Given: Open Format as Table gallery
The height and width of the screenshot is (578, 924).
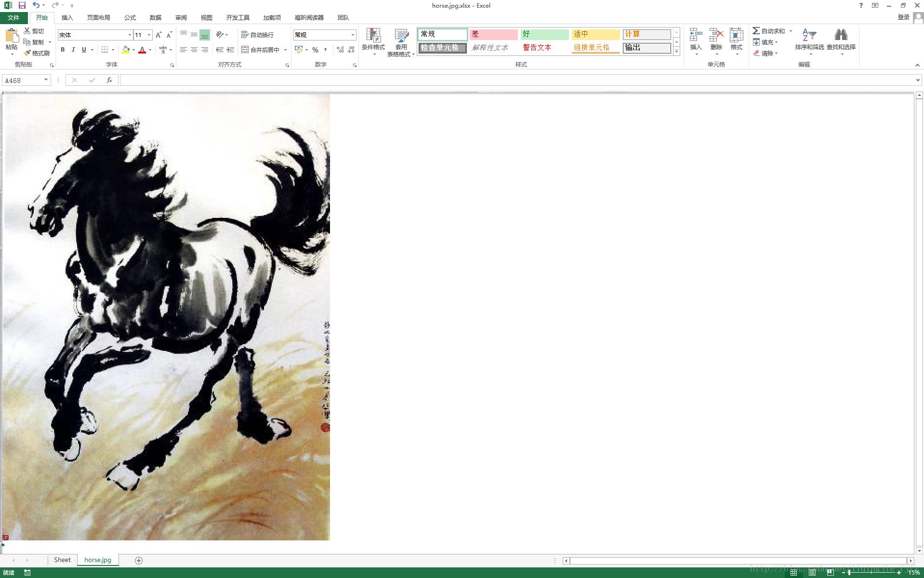Looking at the screenshot, I should [401, 42].
